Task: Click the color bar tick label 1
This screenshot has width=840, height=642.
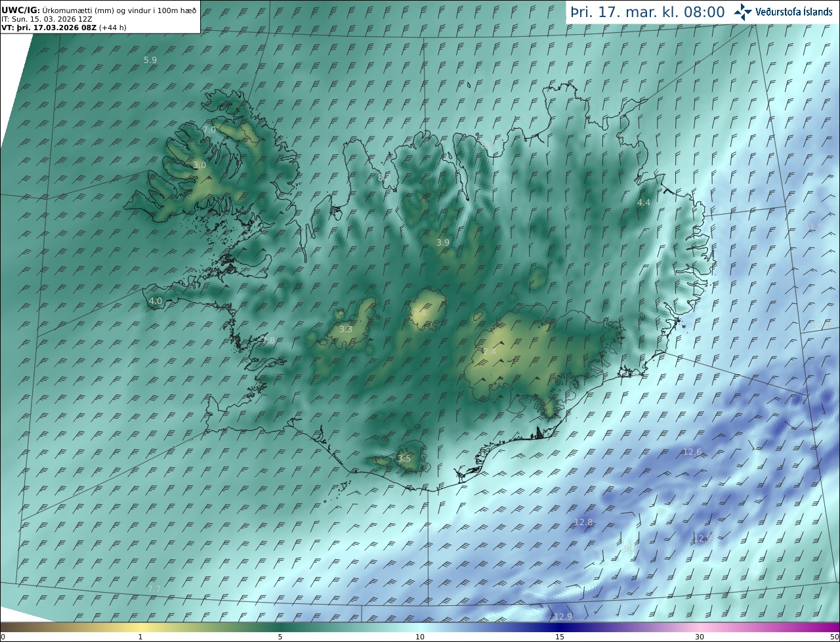Action: [x=140, y=637]
